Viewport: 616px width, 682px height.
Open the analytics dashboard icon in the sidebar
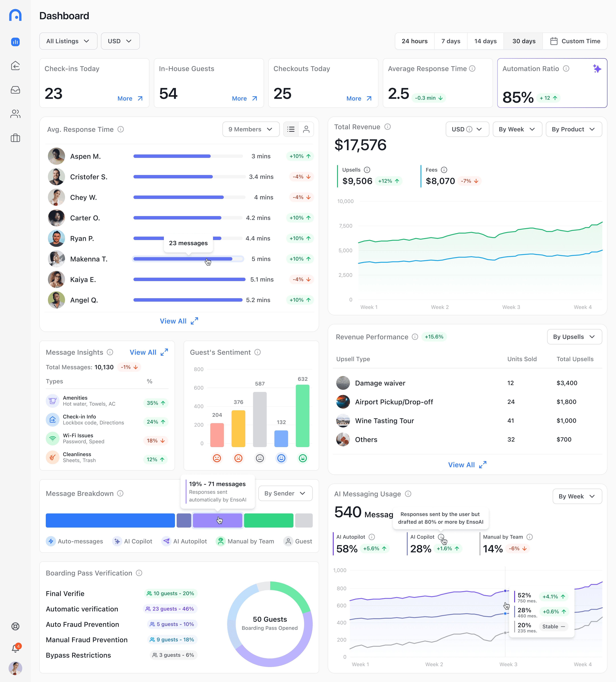coord(15,42)
